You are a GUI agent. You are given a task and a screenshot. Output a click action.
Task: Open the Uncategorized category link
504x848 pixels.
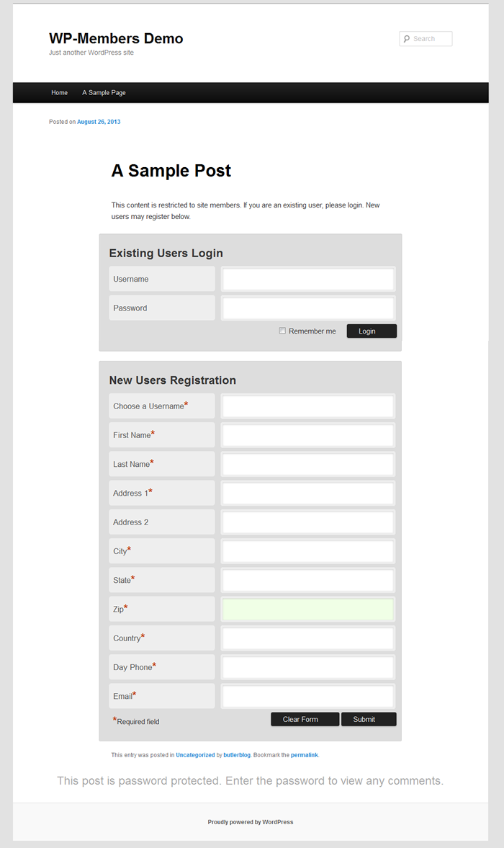[x=195, y=755]
